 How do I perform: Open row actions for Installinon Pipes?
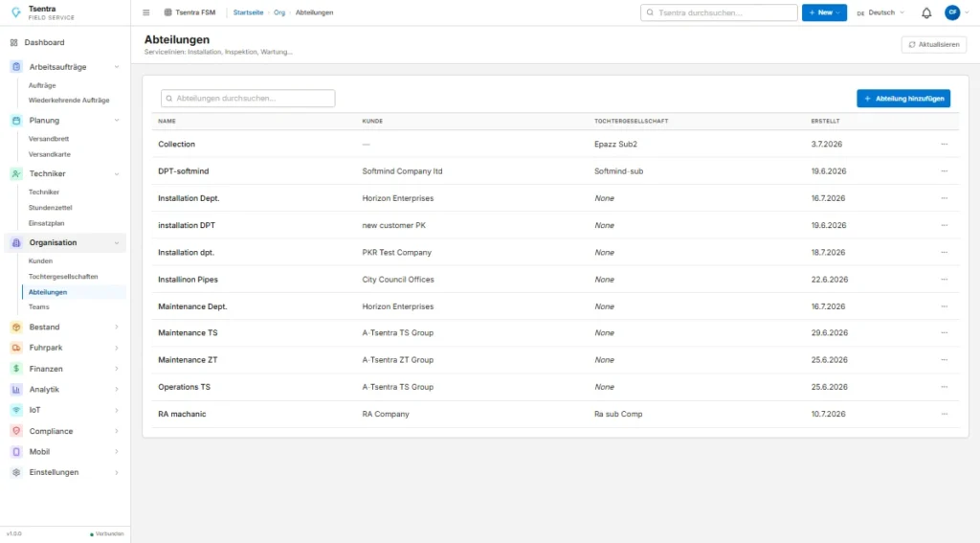point(944,280)
